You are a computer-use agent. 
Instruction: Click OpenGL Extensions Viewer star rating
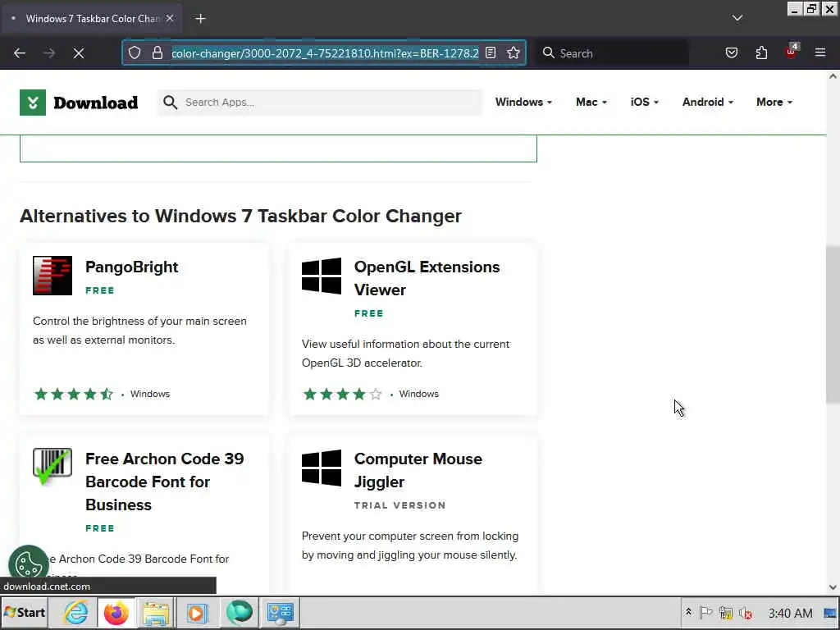[x=342, y=395]
